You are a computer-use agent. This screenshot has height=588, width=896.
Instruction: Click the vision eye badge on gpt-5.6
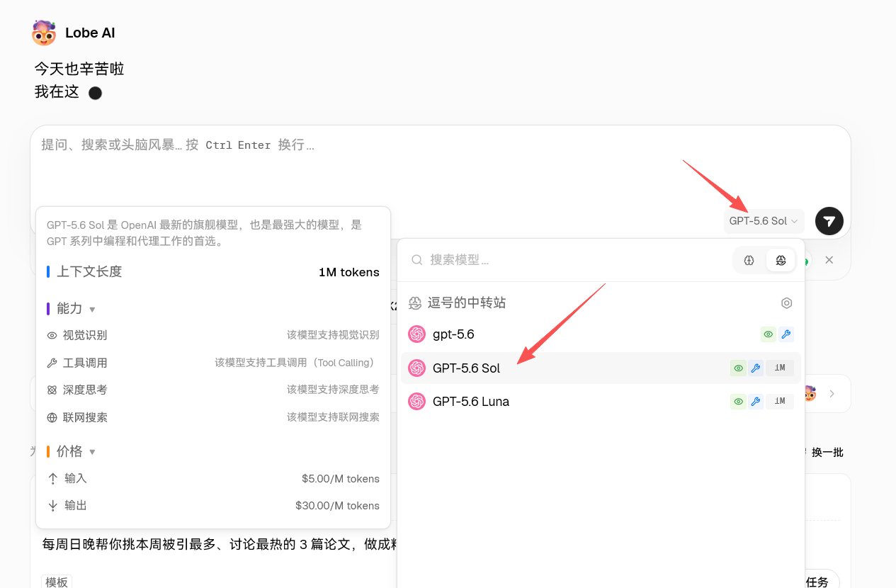tap(768, 334)
